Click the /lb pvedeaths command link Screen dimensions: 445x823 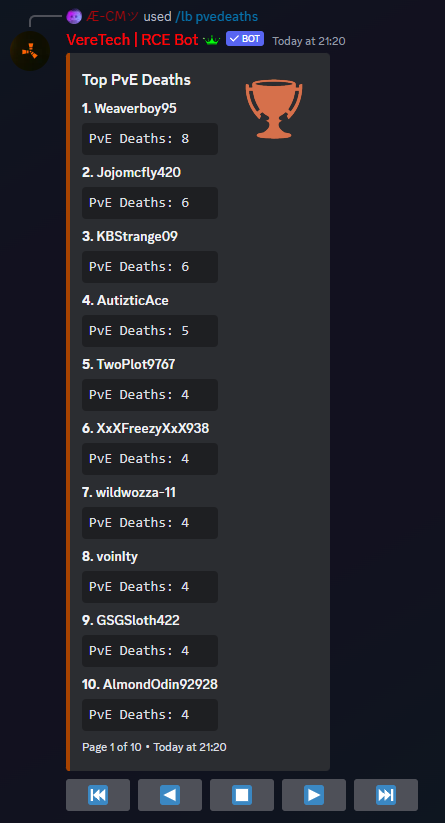[x=216, y=17]
